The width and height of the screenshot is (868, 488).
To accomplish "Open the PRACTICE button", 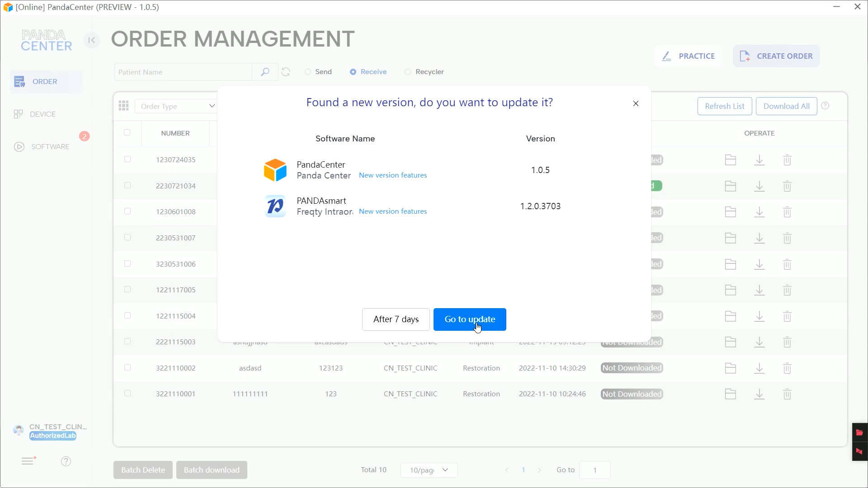I will tap(688, 56).
